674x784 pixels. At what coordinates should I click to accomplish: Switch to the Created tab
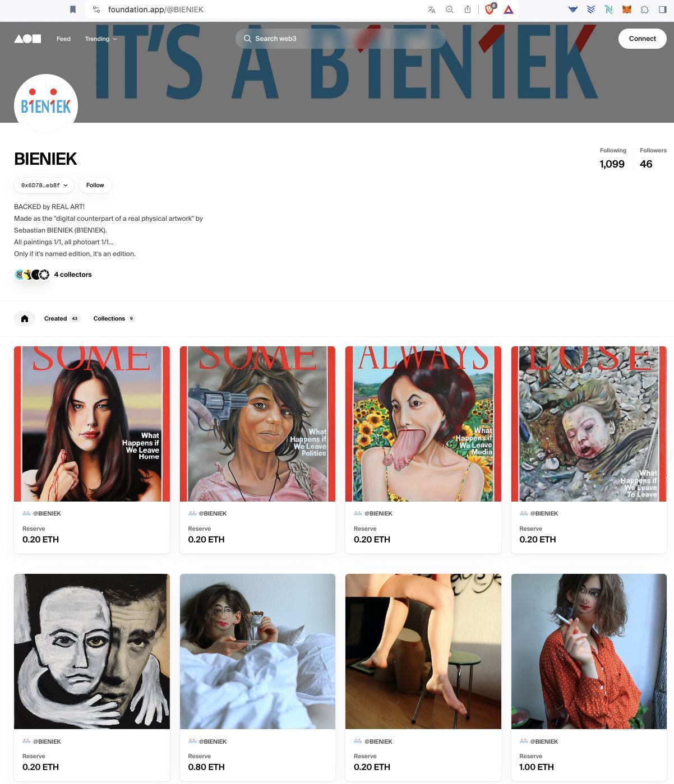point(62,318)
